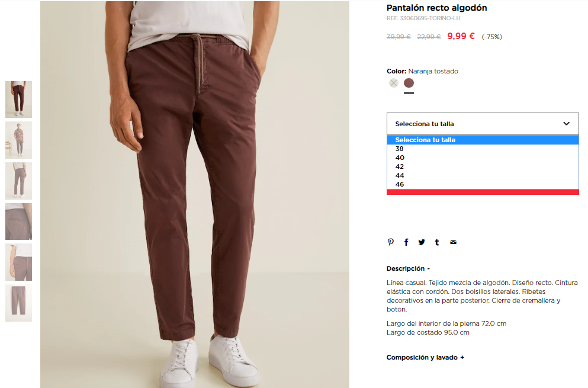View last thumbnail of flat-laid pants
Screen dimensions: 588x388
click(x=19, y=303)
